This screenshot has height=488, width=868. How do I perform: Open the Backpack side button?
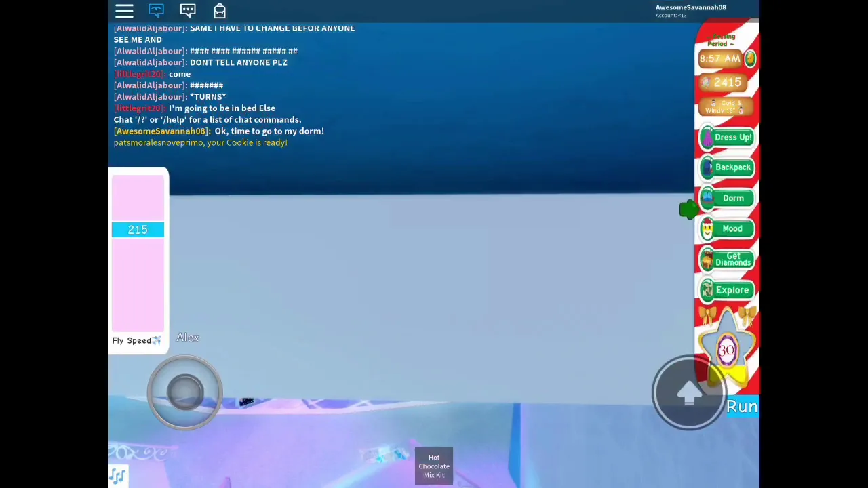pos(726,167)
